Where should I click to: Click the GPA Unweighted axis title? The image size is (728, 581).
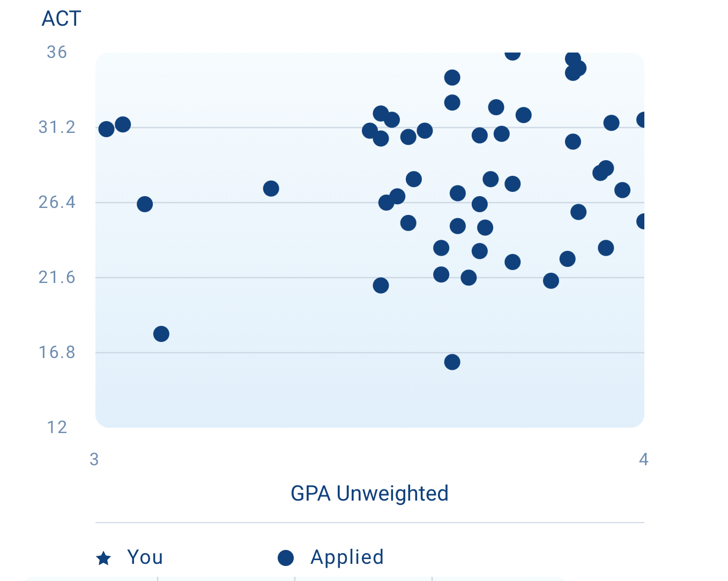point(369,494)
